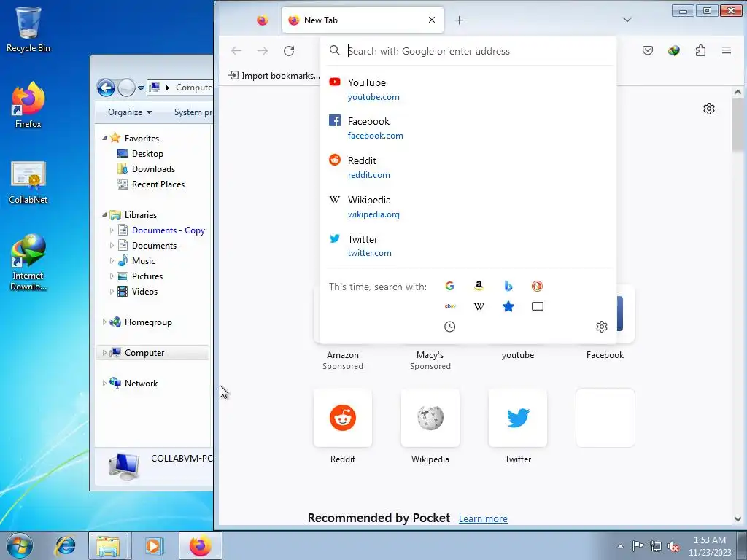The height and width of the screenshot is (560, 747).
Task: Click Import bookmarks button
Action: pyautogui.click(x=274, y=76)
